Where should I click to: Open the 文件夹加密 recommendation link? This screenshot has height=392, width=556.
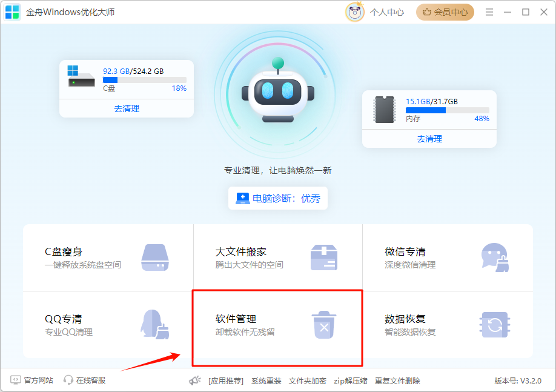[x=308, y=381]
